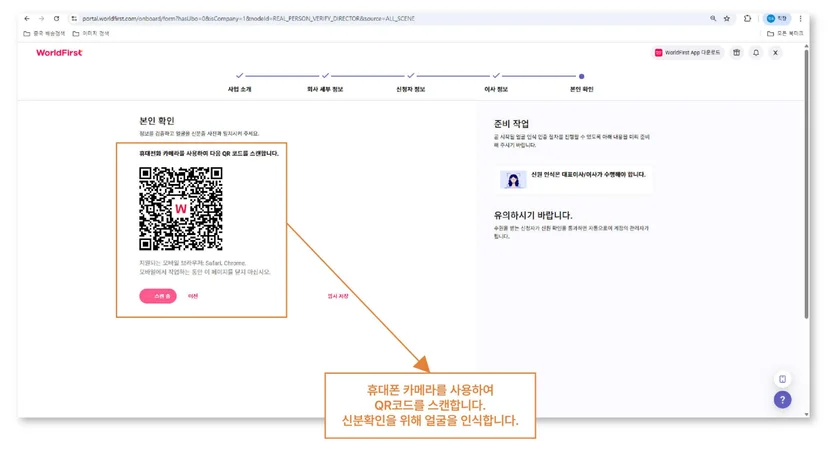Click the browser forward arrow
This screenshot has height=450, width=828.
(x=42, y=18)
